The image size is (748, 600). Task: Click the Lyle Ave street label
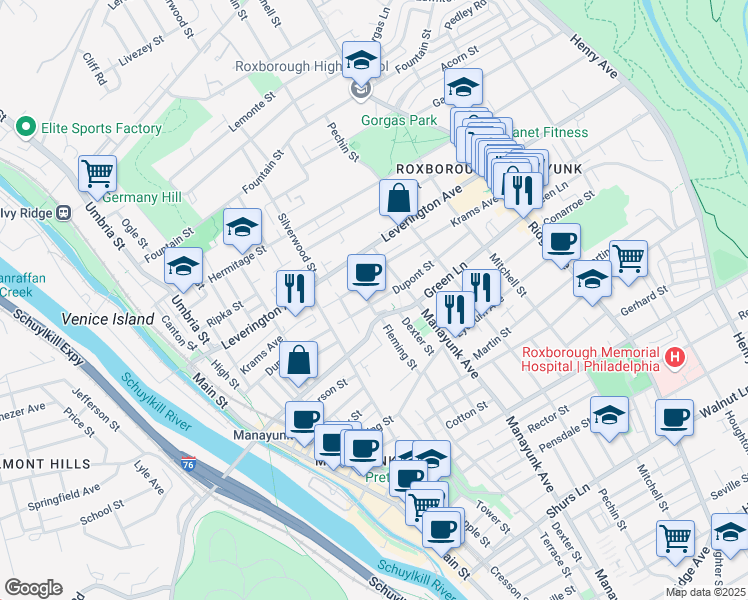(149, 477)
